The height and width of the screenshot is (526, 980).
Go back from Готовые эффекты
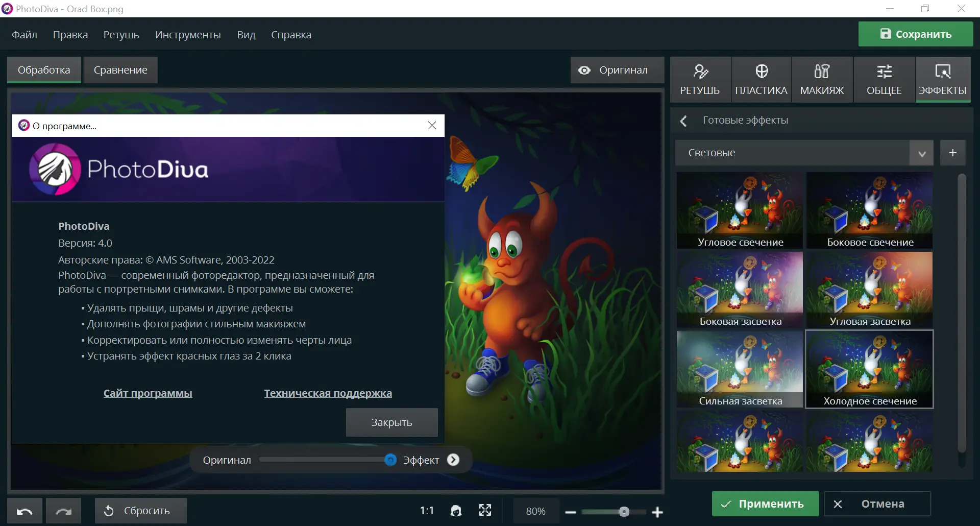click(683, 121)
